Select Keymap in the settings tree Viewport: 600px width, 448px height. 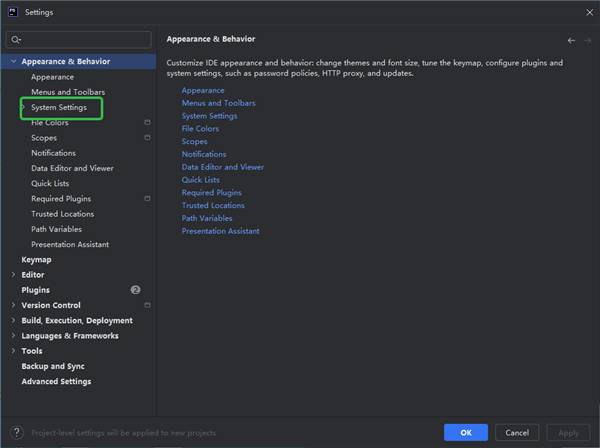36,259
